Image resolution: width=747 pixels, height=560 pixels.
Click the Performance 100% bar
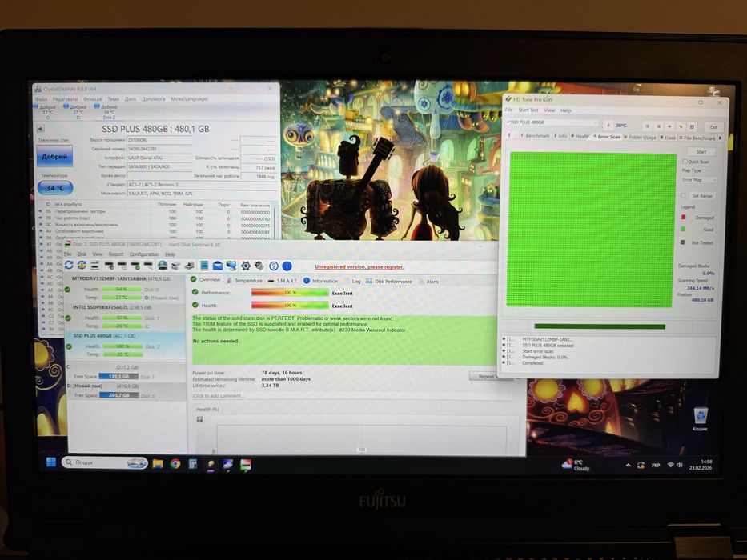[290, 293]
